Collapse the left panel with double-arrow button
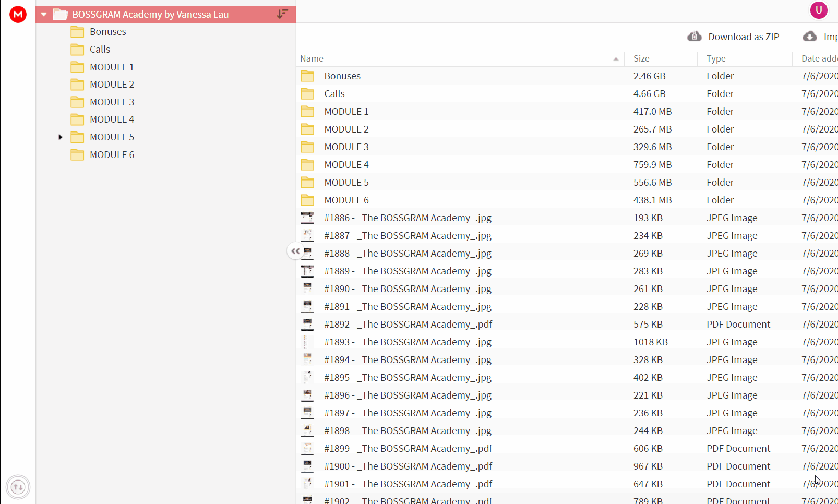The height and width of the screenshot is (504, 838). [x=295, y=251]
